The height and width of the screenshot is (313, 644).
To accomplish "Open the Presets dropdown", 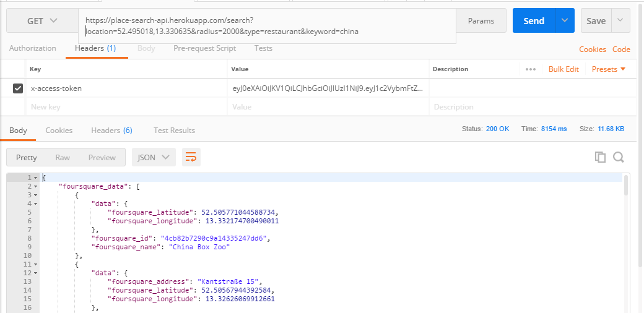I will tap(608, 69).
